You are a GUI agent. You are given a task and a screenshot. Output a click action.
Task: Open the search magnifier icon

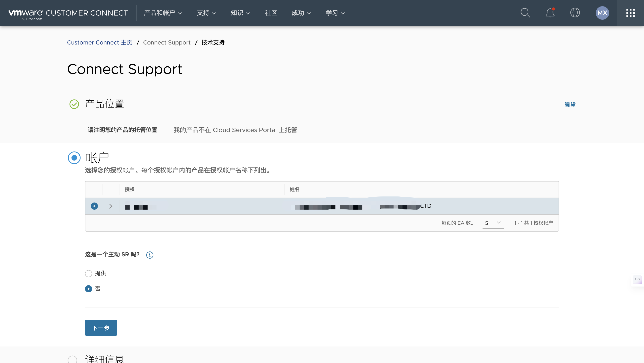(525, 13)
